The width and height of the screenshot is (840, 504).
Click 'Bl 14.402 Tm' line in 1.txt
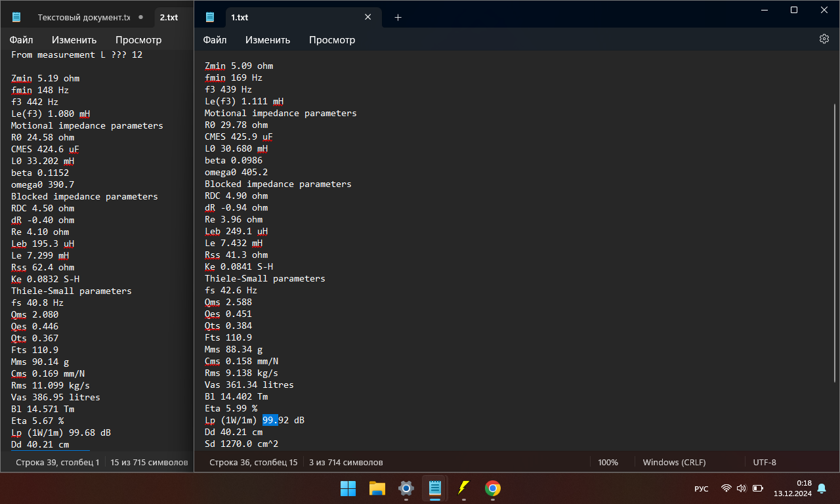coord(236,396)
